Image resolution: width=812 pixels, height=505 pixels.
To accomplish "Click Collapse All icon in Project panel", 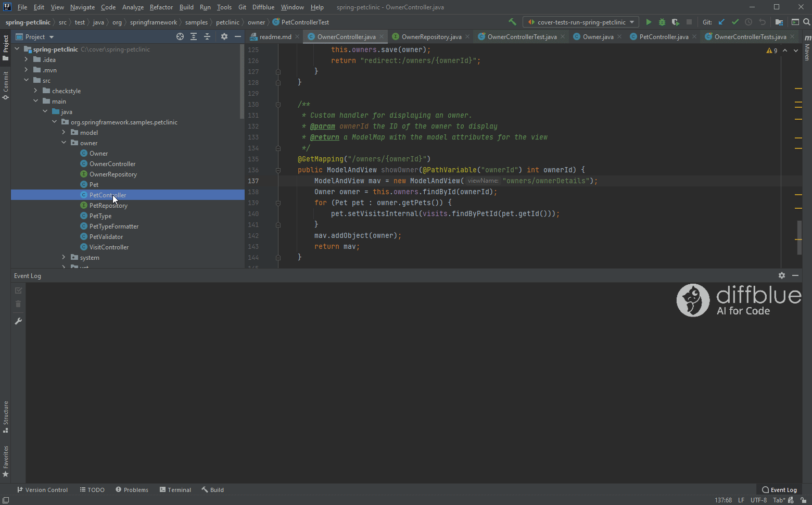I will (207, 36).
